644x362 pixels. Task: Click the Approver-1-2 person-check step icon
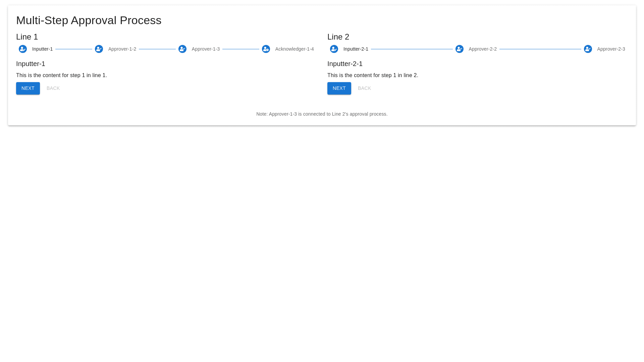point(99,49)
